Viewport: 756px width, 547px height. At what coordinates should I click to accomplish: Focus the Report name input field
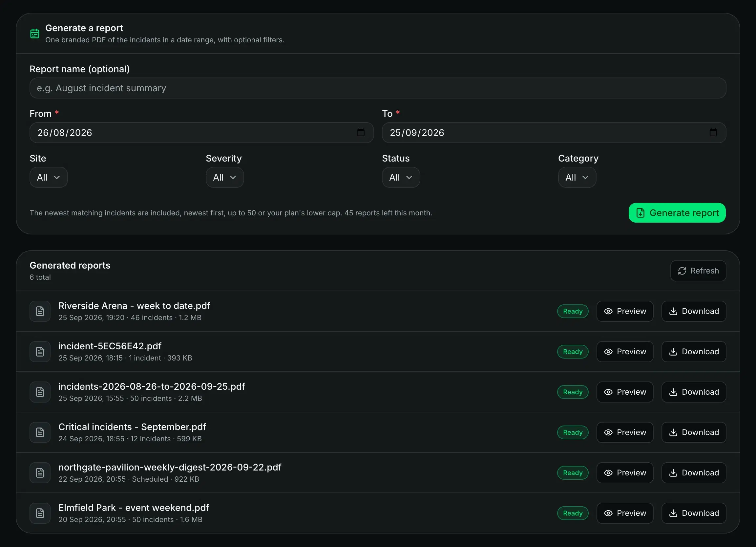(x=378, y=88)
